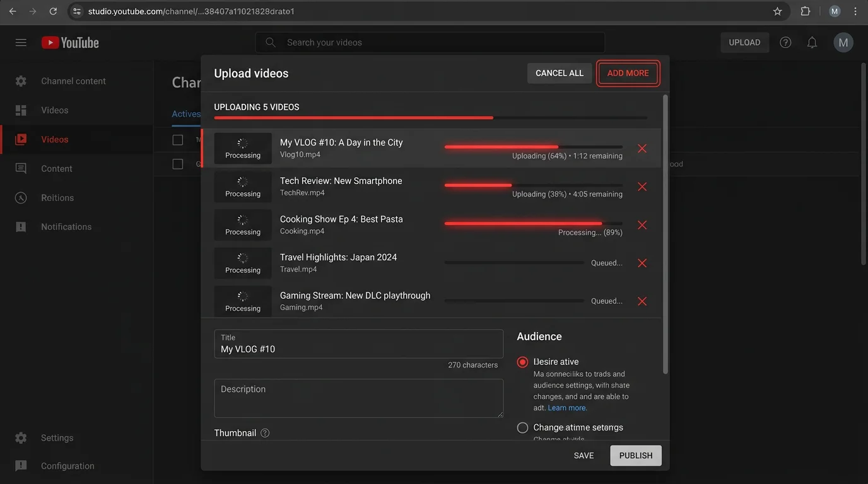Click the Title input field

click(x=359, y=344)
